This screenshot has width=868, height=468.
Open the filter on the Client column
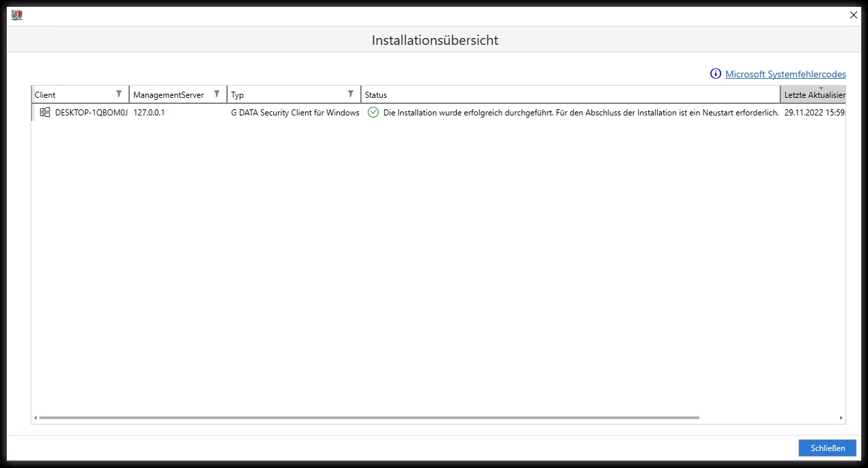[119, 94]
